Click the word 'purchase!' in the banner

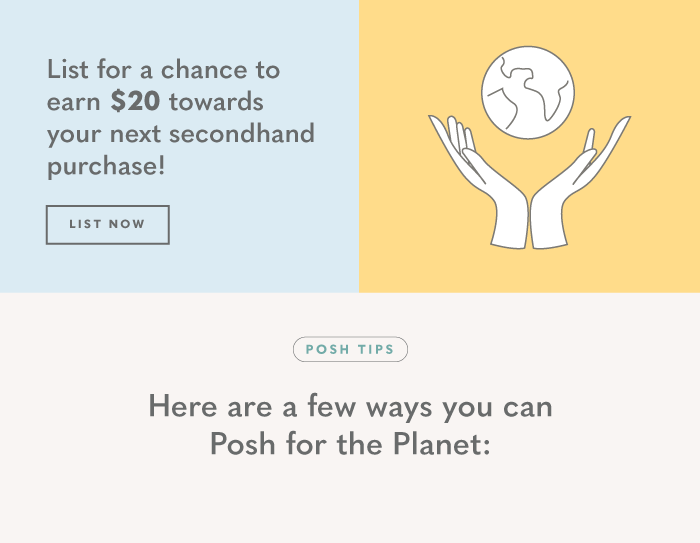pos(106,166)
